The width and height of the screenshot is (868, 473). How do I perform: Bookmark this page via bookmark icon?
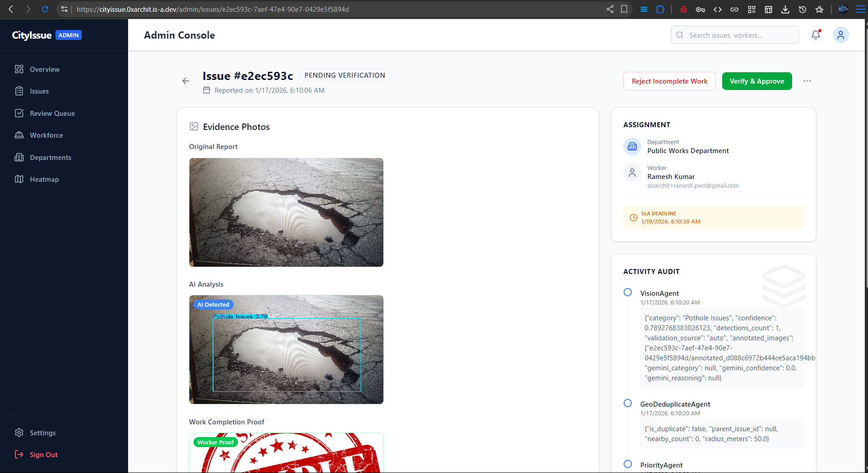[624, 9]
